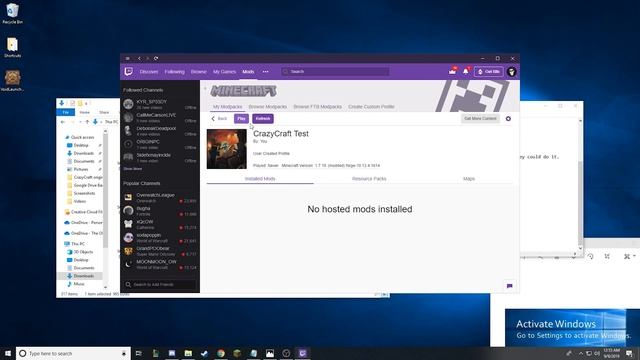Select the Installed Mods tab

click(x=260, y=179)
